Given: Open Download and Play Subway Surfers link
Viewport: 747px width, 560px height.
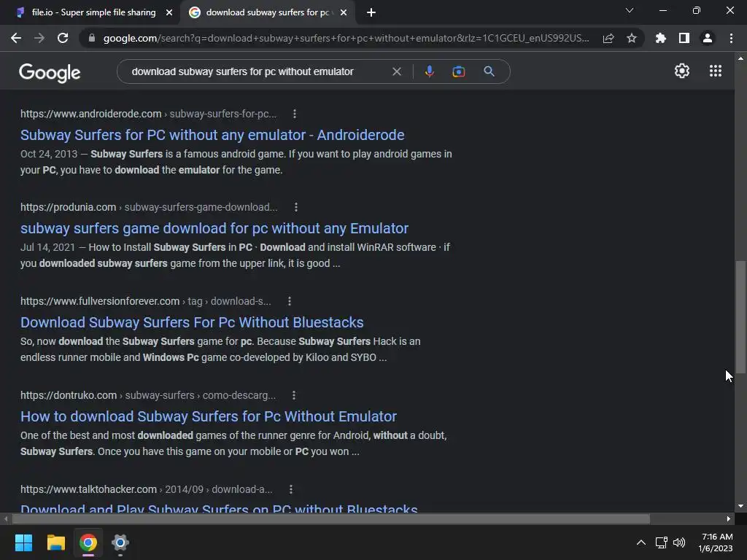Looking at the screenshot, I should point(219,507).
